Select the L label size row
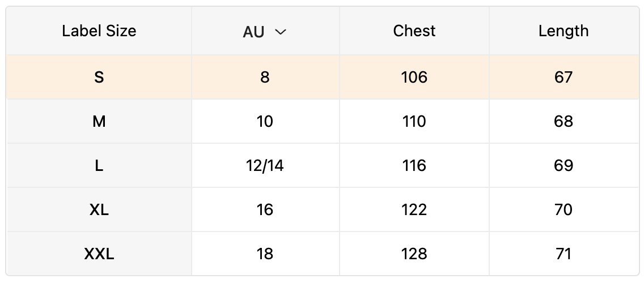Screen dimensions: 644x283 (323, 166)
